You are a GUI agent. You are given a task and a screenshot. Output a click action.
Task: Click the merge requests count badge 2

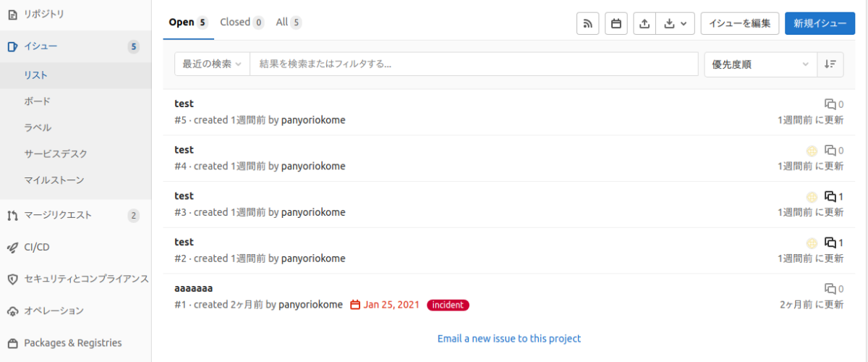pyautogui.click(x=133, y=215)
